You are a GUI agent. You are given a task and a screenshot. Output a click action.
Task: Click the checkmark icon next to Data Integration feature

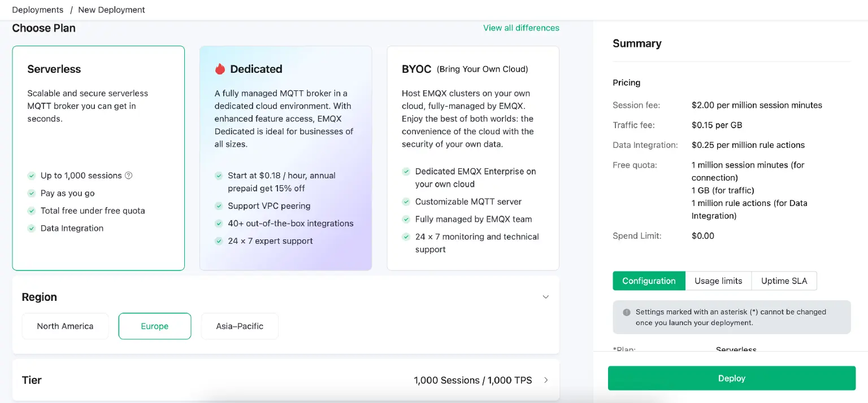[x=32, y=228]
